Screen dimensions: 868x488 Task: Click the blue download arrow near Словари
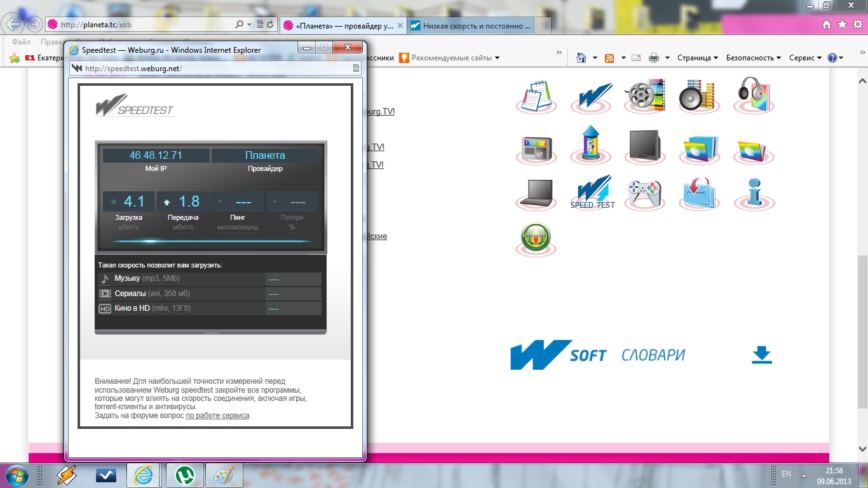coord(761,355)
